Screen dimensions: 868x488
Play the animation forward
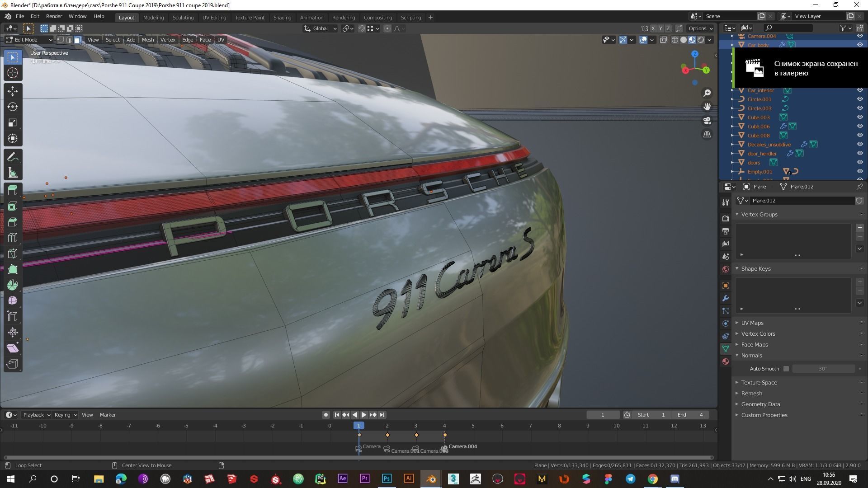(x=364, y=415)
